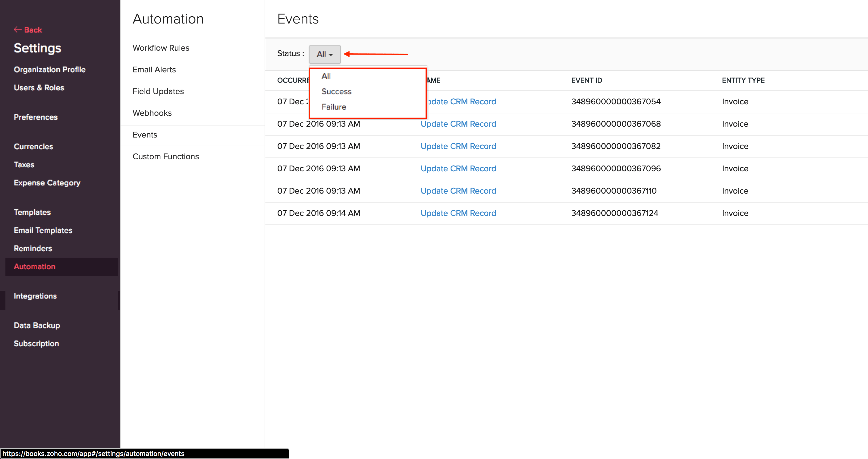868x459 pixels.
Task: Open Expense Category settings
Action: coord(47,183)
